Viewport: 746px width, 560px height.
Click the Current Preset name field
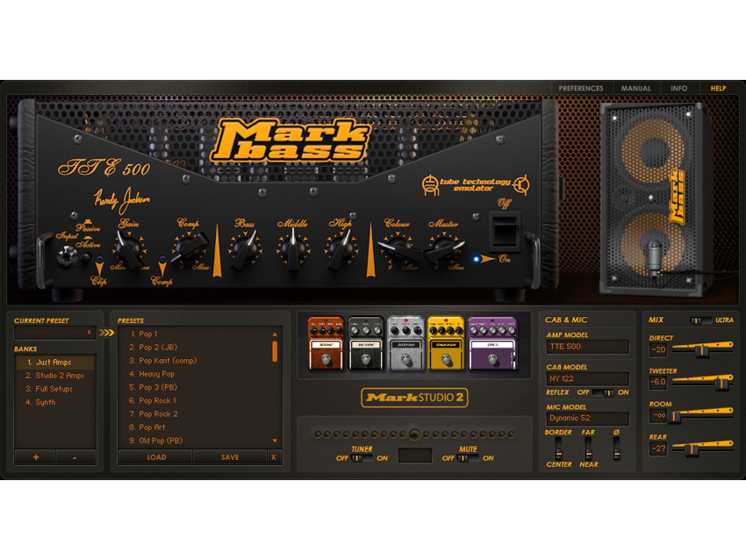(55, 333)
